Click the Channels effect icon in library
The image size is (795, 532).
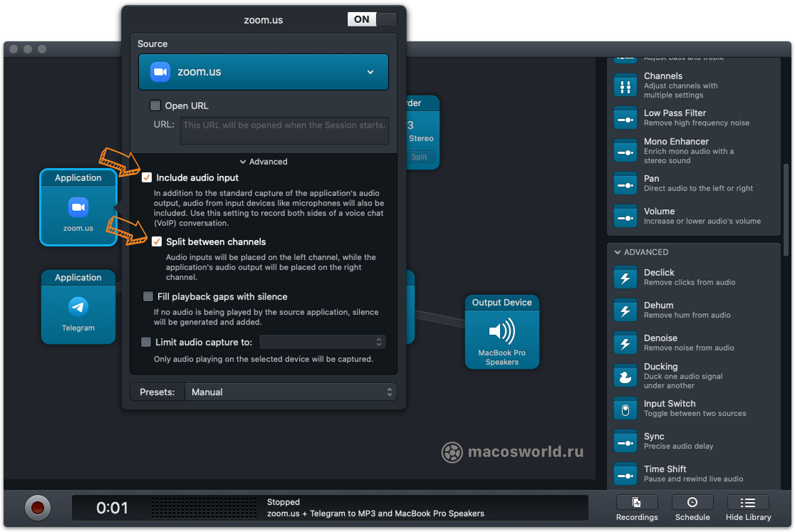625,85
